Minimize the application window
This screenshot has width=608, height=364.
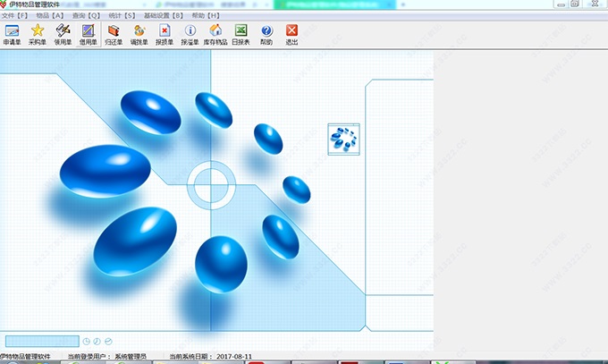pos(561,4)
